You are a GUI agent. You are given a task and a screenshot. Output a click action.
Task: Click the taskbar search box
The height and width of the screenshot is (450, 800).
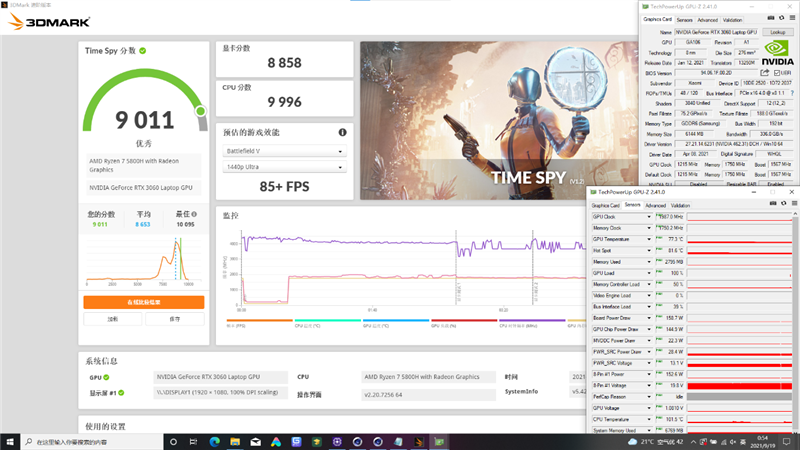[92, 442]
